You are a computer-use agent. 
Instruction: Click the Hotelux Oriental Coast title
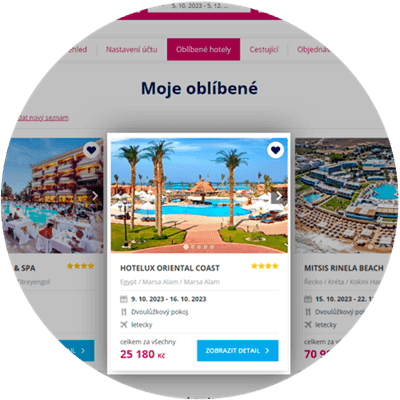pyautogui.click(x=170, y=268)
